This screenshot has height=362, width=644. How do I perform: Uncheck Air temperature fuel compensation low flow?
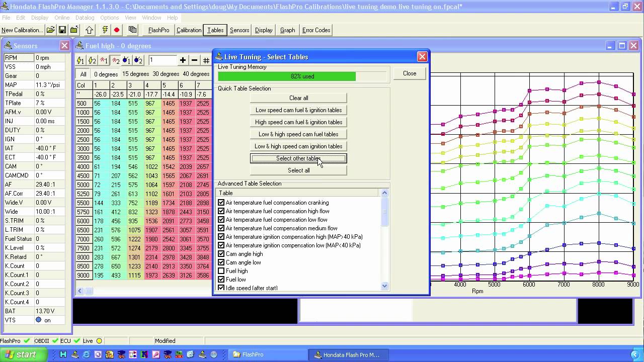[221, 220]
